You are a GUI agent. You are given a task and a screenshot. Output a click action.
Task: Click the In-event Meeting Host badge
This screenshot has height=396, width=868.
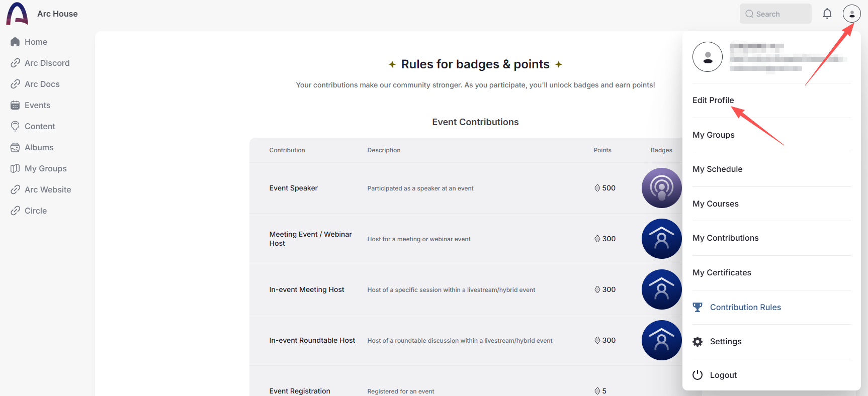661,289
